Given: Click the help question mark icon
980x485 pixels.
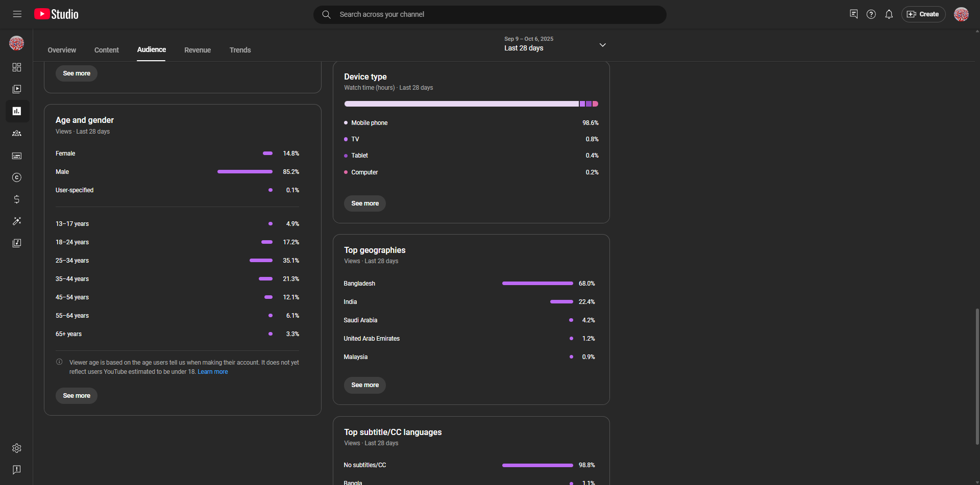Looking at the screenshot, I should tap(871, 14).
